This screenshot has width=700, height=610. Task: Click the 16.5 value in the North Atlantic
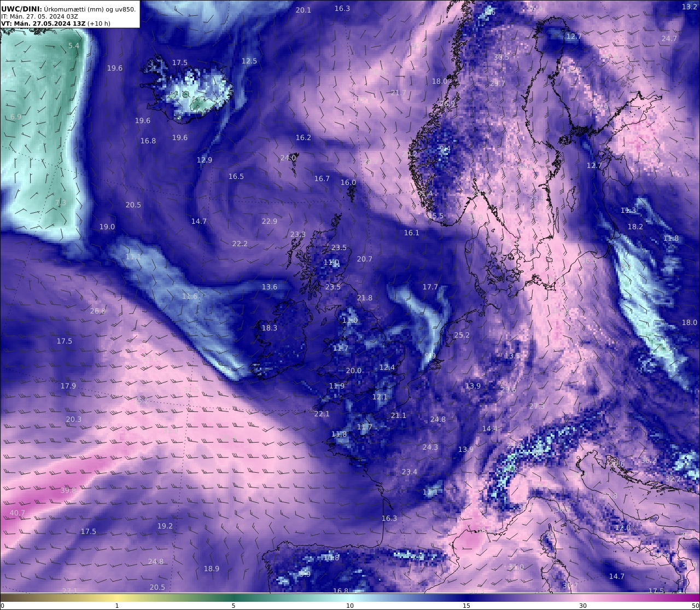pyautogui.click(x=236, y=177)
